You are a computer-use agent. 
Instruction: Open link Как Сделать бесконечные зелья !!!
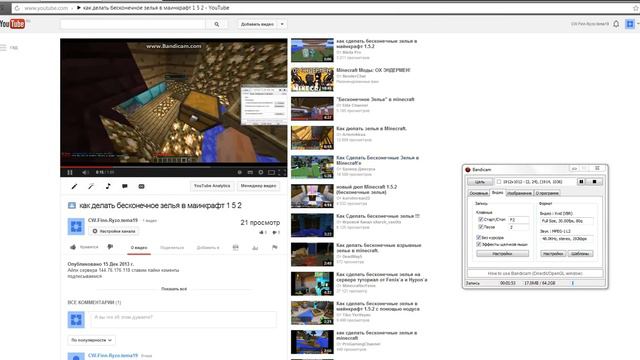click(x=378, y=216)
